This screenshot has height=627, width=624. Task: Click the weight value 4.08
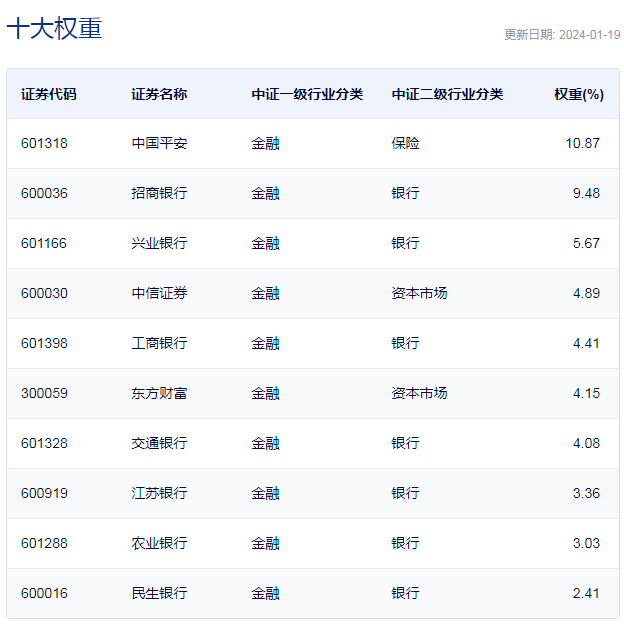tap(586, 443)
